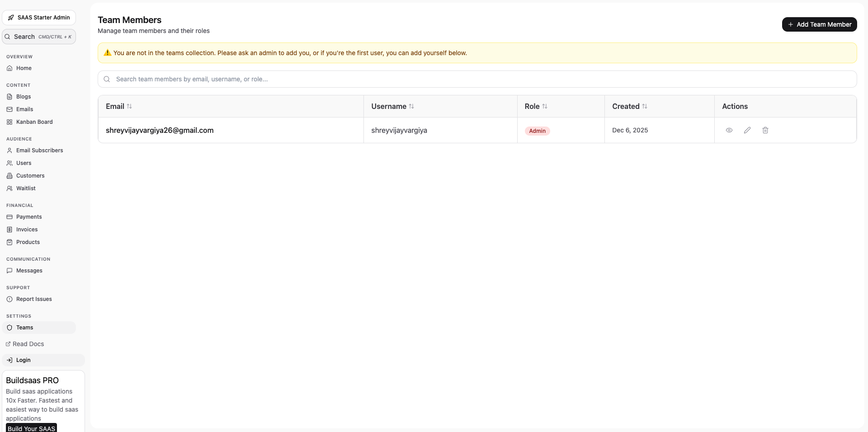Open Report Issues page
868x432 pixels.
[x=39, y=299]
